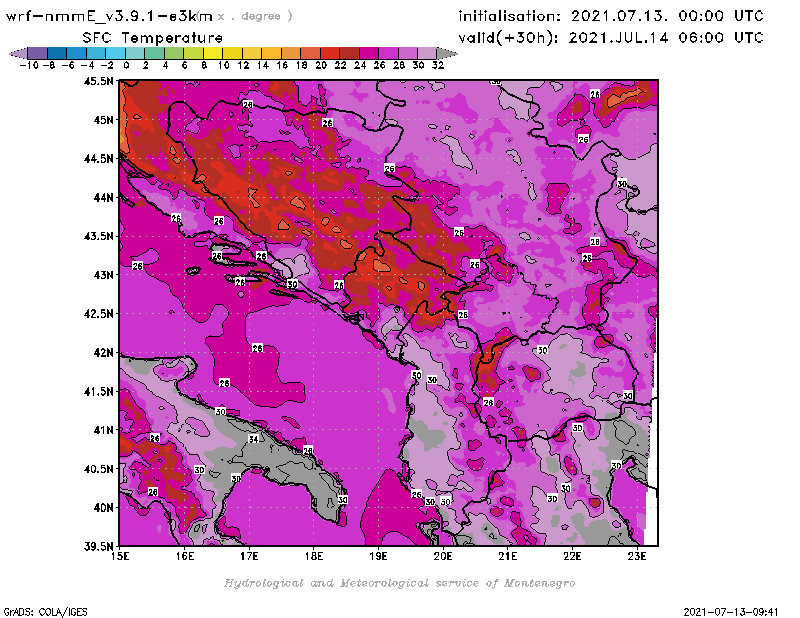
Task: Click the latitude axis label '40N'
Action: tap(103, 508)
